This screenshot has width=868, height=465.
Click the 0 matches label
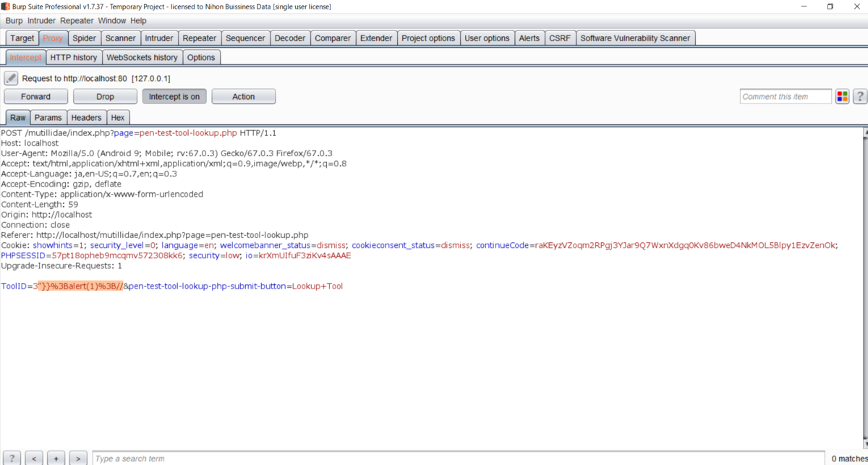[848, 458]
